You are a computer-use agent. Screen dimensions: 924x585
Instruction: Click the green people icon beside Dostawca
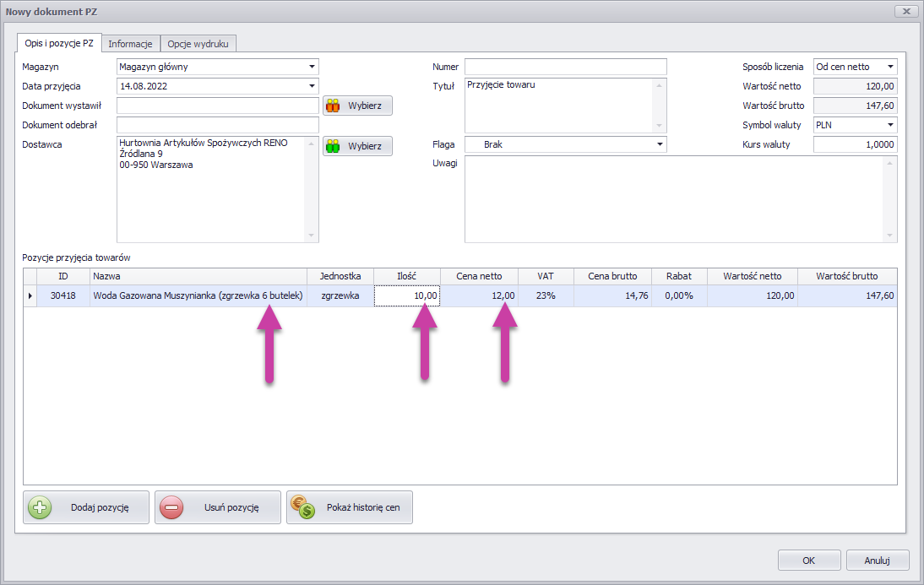pyautogui.click(x=333, y=146)
